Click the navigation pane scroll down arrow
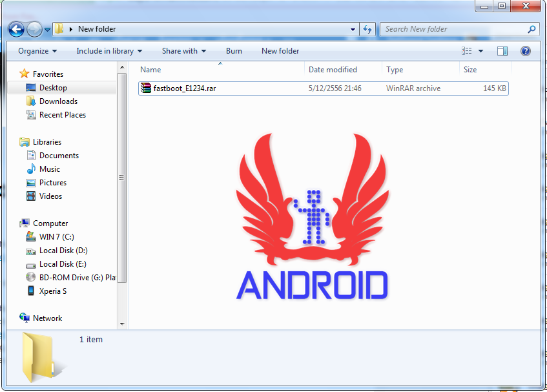 (122, 324)
